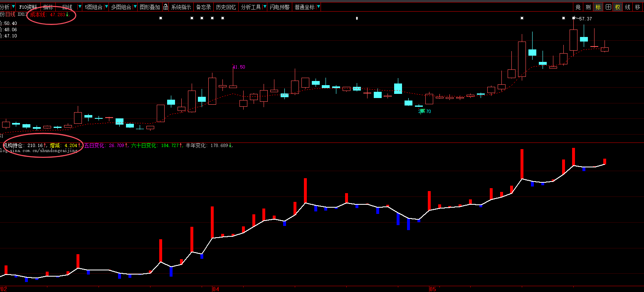Click the 02 month marker on time axis
The height and width of the screenshot is (292, 644).
[x=3, y=289]
